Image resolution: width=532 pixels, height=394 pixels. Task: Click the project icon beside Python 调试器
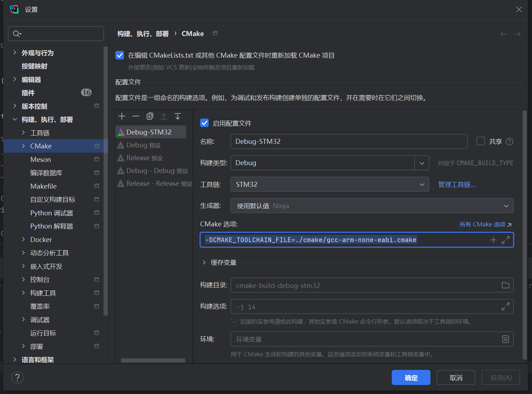(97, 212)
